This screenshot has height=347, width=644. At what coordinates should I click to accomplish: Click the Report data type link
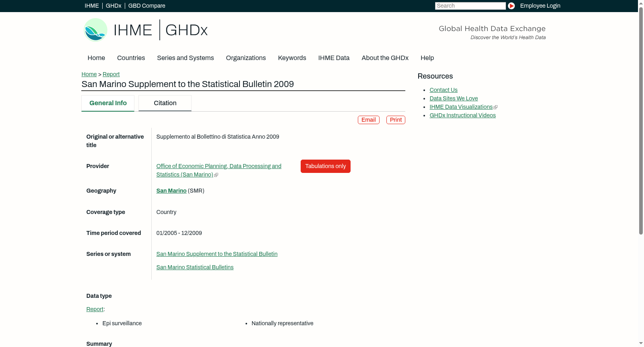(x=95, y=309)
